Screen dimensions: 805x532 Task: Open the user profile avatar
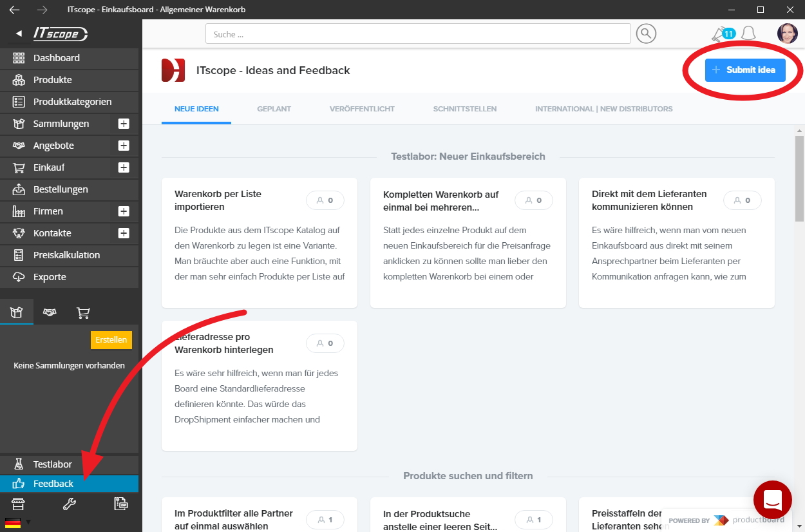pyautogui.click(x=788, y=33)
